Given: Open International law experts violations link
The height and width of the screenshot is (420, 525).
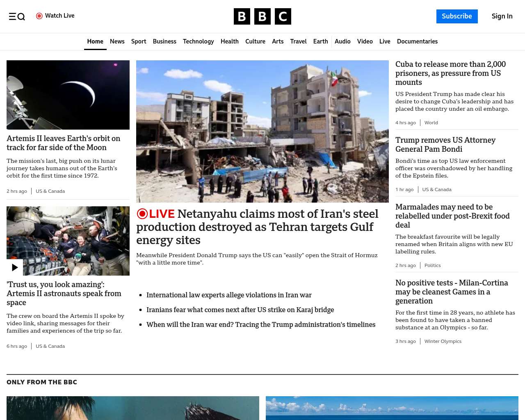Looking at the screenshot, I should coord(229,295).
